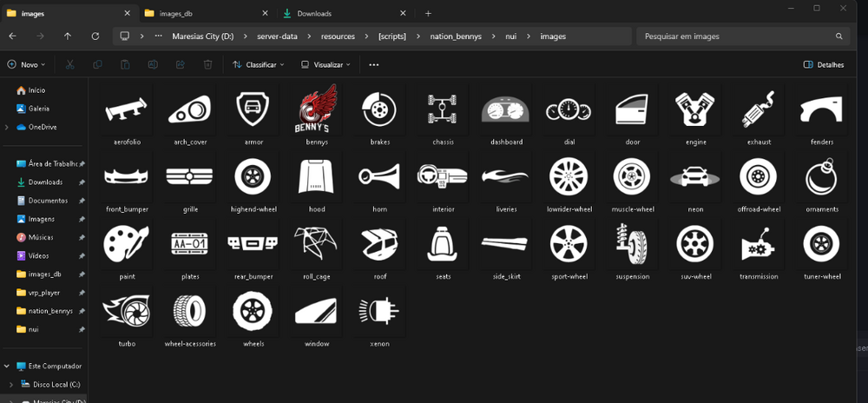This screenshot has height=403, width=868.
Task: Click the cut scissors icon
Action: pos(70,64)
